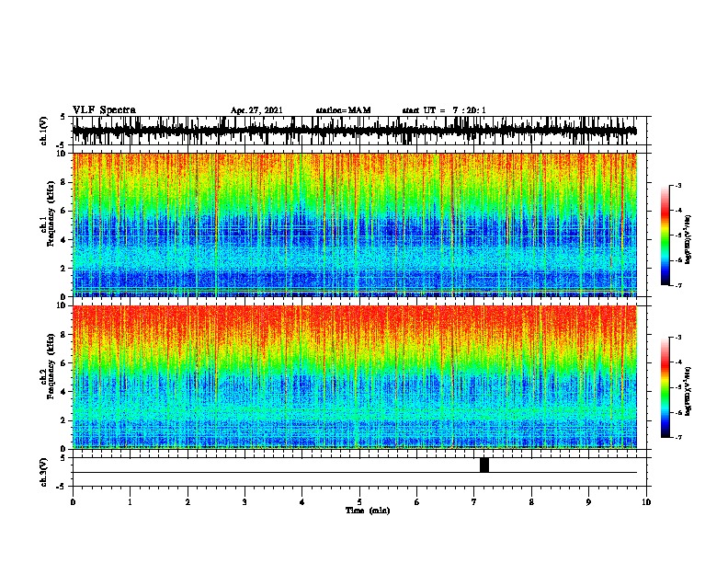Click the ch.1 voltage waveform trace

coord(354,131)
